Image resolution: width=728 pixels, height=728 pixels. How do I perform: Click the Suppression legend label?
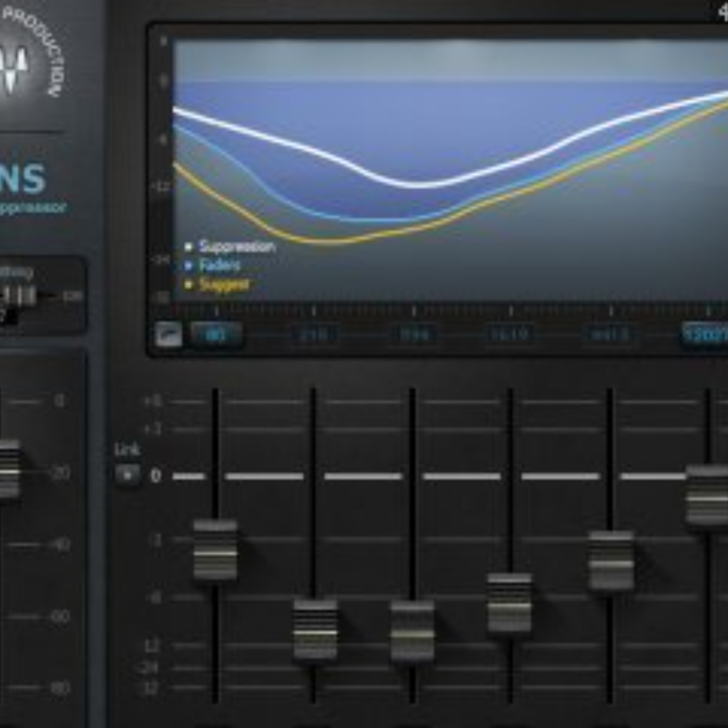pyautogui.click(x=237, y=246)
